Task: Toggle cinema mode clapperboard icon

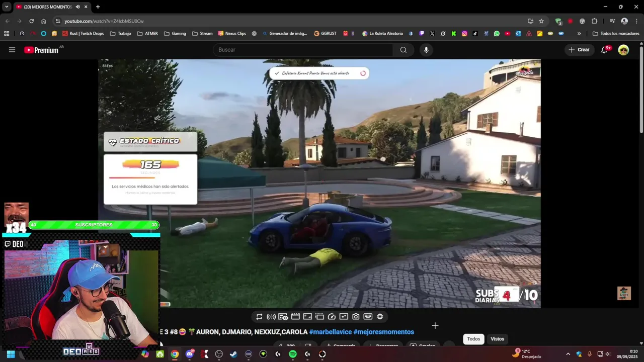Action: (295, 317)
